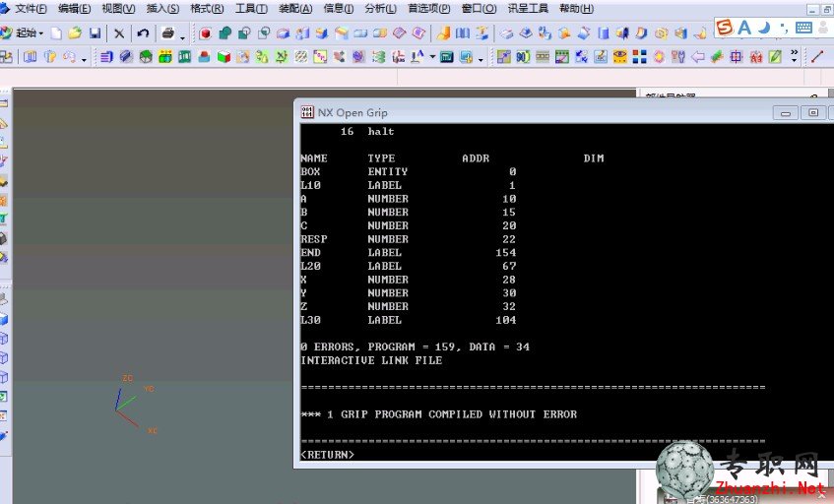The height and width of the screenshot is (504, 834).
Task: Click the printer icon
Action: (168, 32)
